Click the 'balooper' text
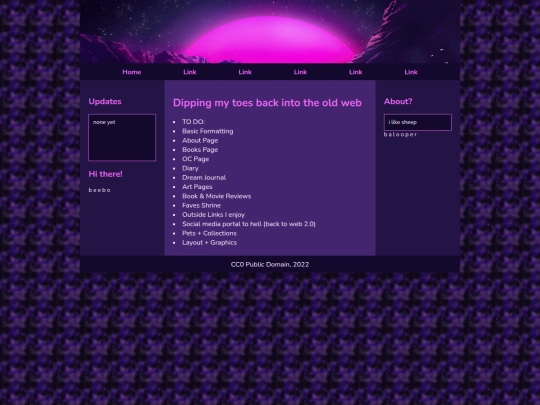The width and height of the screenshot is (540, 405). 401,135
